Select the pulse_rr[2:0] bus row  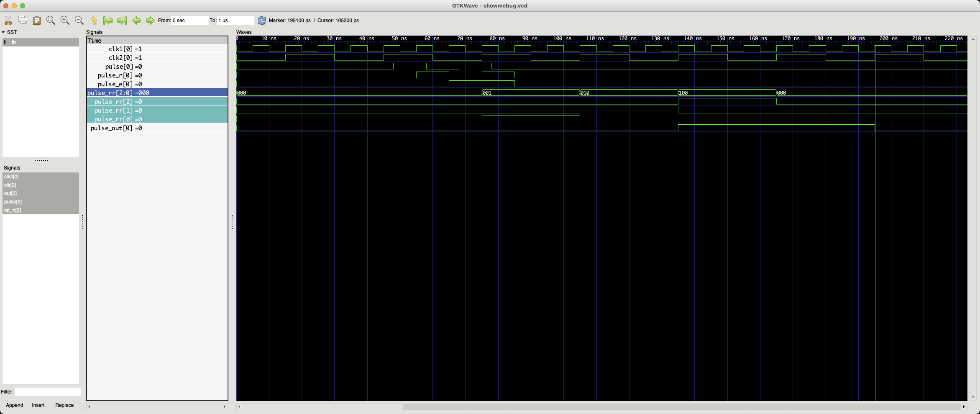157,93
